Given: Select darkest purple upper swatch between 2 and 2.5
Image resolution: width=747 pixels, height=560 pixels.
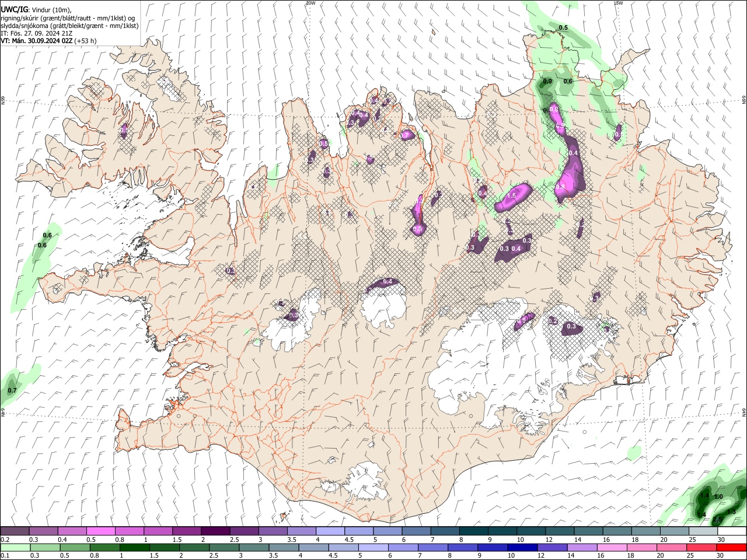Looking at the screenshot, I should 215,531.
